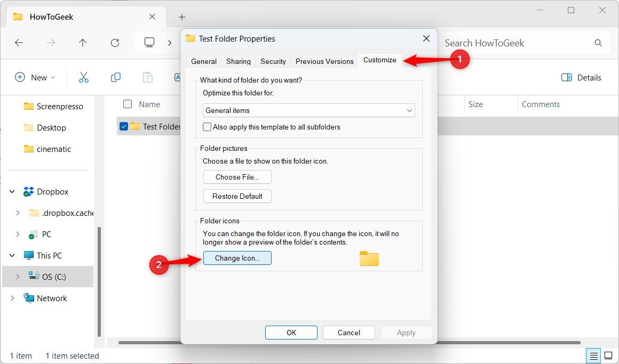Open the New item menu

(x=35, y=78)
